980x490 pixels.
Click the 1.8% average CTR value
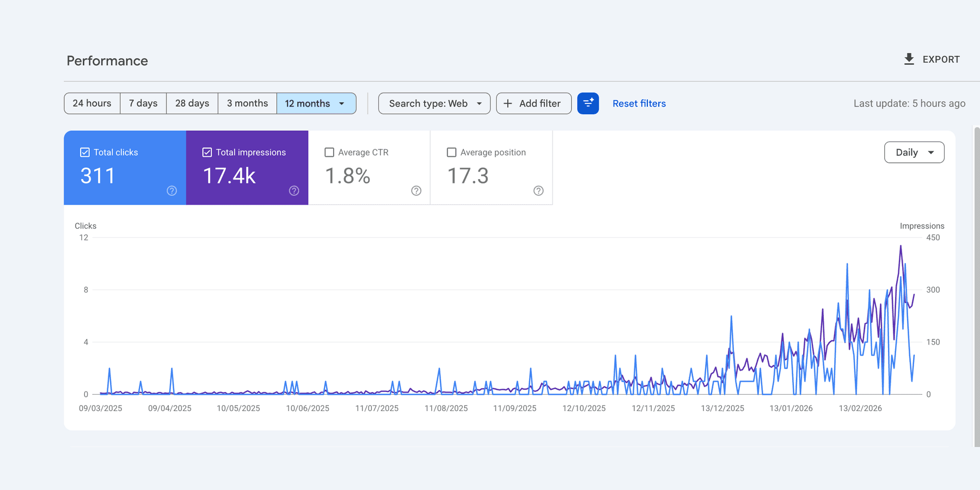tap(348, 176)
